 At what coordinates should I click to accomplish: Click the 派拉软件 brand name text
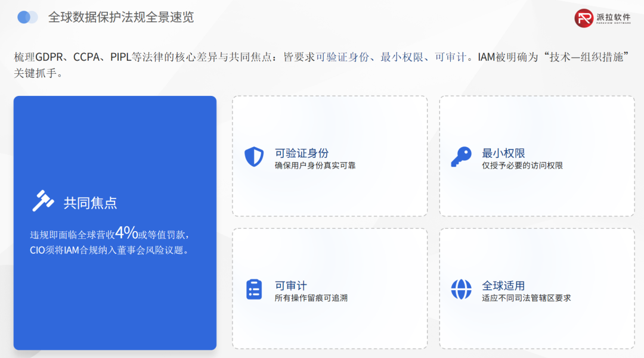coord(613,17)
